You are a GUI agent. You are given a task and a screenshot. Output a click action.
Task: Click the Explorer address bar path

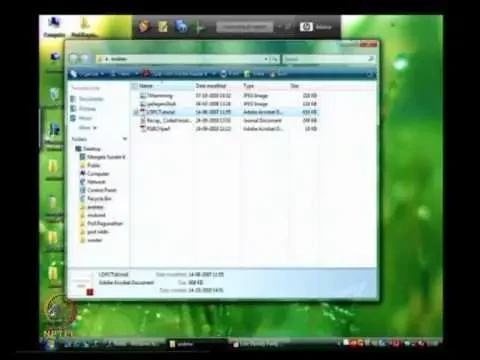pyautogui.click(x=187, y=59)
